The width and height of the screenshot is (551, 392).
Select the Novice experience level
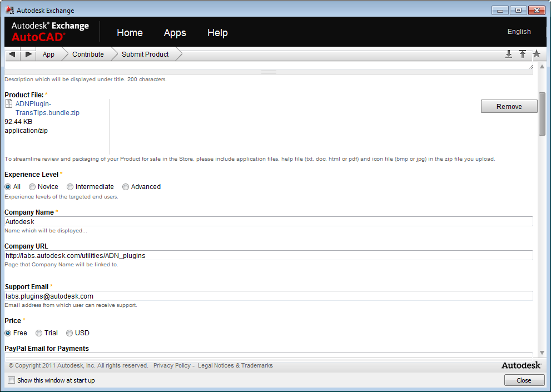click(32, 187)
